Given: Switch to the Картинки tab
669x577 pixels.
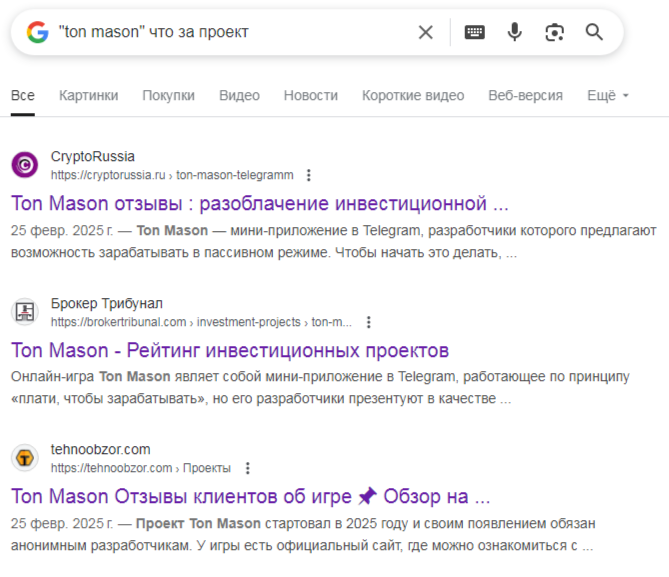Looking at the screenshot, I should [x=88, y=95].
